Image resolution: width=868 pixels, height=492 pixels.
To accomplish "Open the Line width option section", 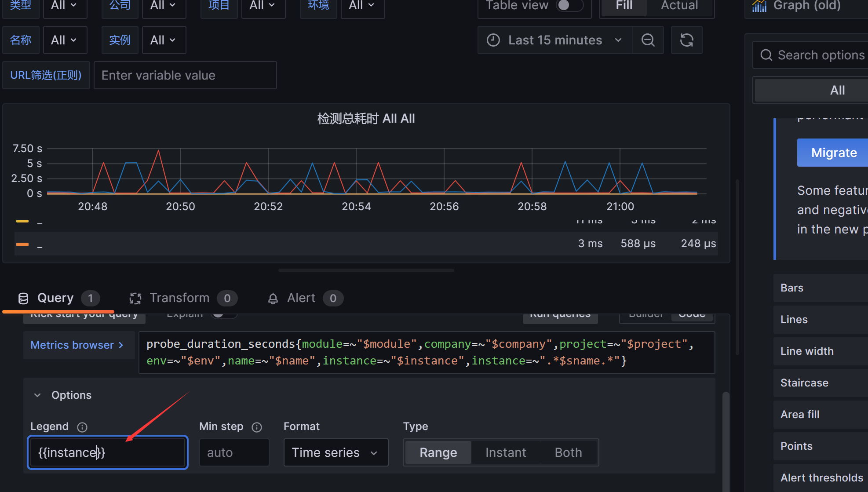I will (821, 351).
